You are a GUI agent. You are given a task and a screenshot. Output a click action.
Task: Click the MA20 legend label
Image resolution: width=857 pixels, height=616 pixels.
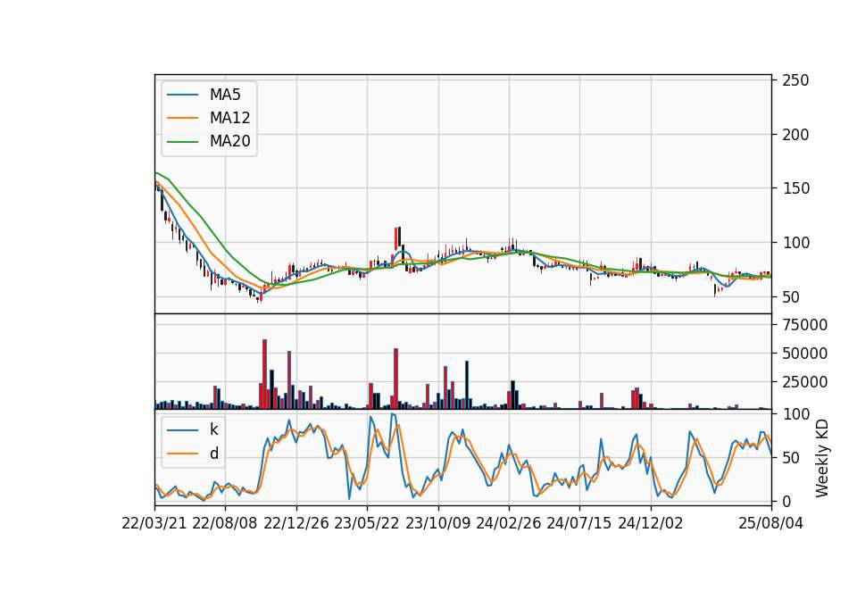click(x=229, y=141)
